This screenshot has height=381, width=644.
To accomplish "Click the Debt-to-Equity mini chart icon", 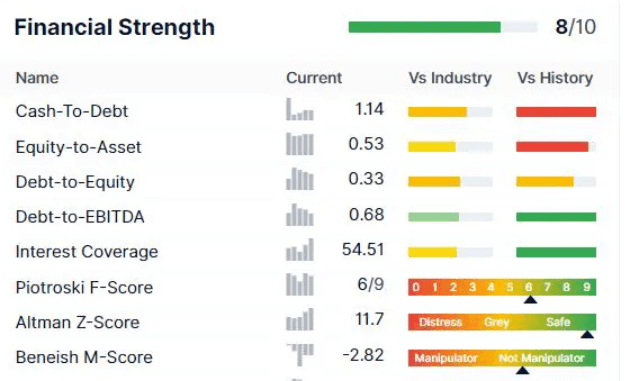I will tap(300, 179).
